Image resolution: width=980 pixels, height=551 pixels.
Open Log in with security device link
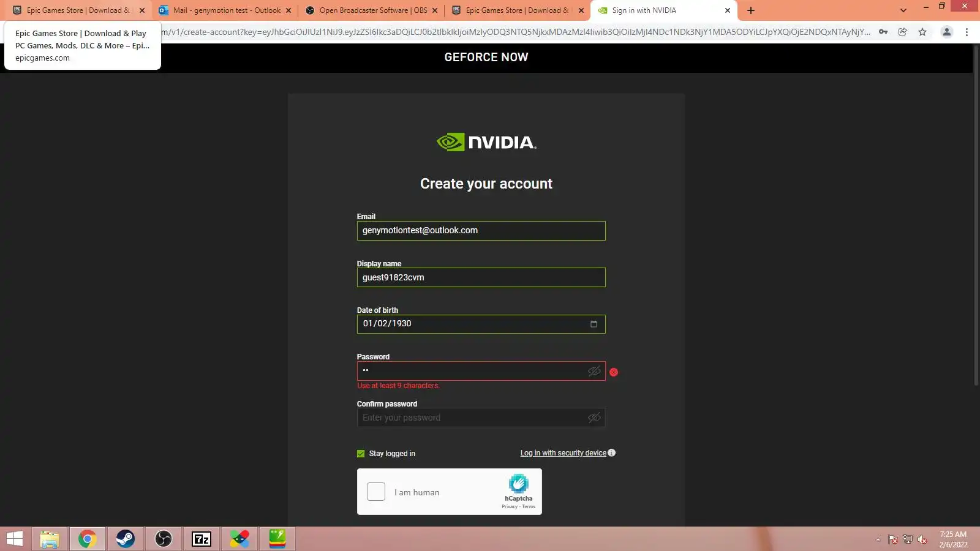click(x=563, y=453)
